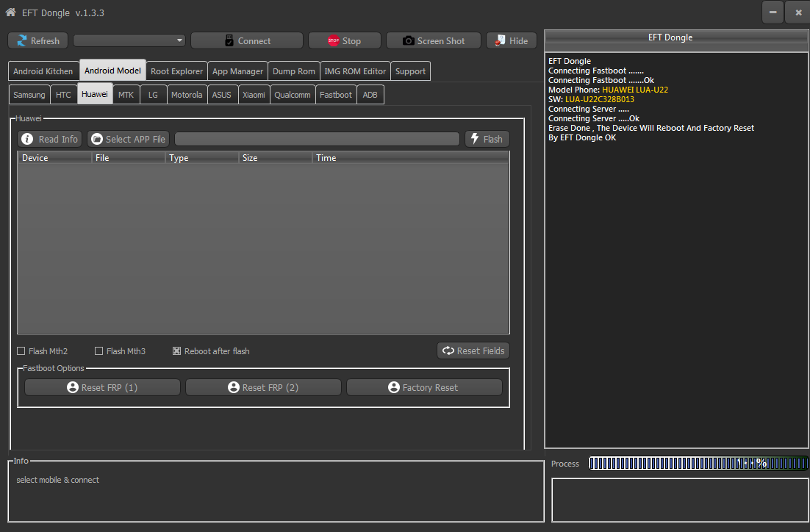Screen dimensions: 810x532
Task: Minimize the EFT Dongle window
Action: tap(773, 12)
